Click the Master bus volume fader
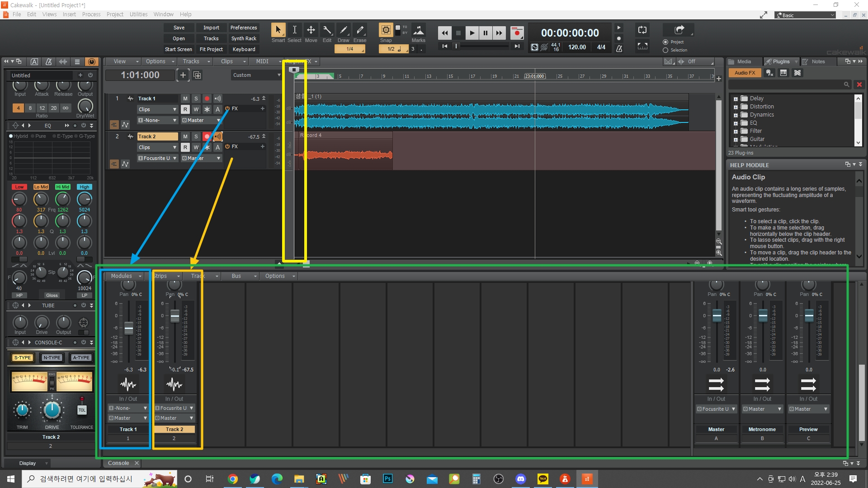This screenshot has width=868, height=488. (717, 315)
